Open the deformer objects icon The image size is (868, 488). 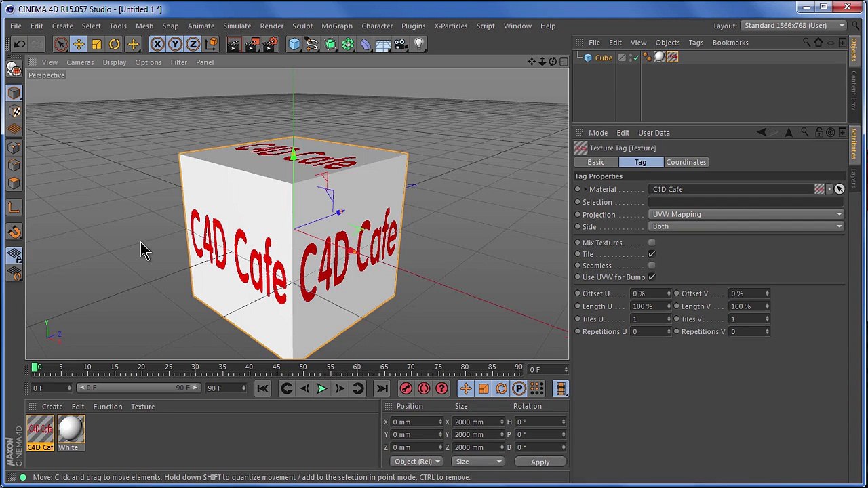click(366, 44)
